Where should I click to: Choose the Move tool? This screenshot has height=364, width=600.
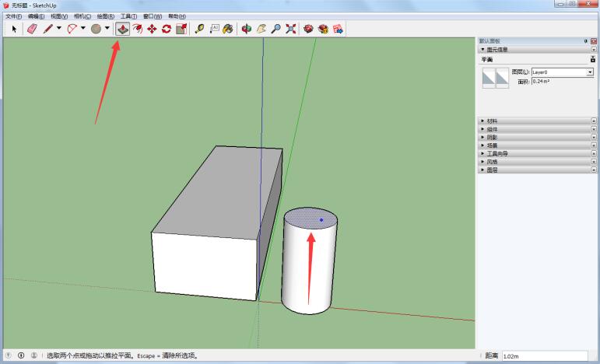click(x=152, y=29)
